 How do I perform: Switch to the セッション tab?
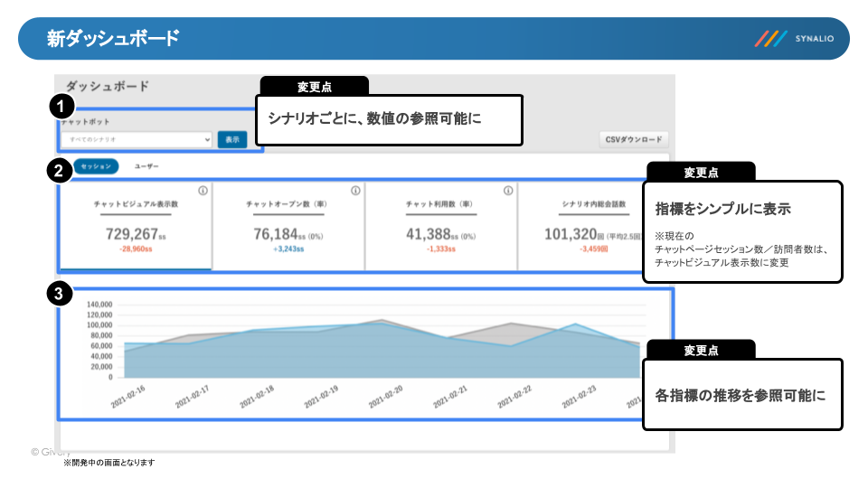(96, 166)
